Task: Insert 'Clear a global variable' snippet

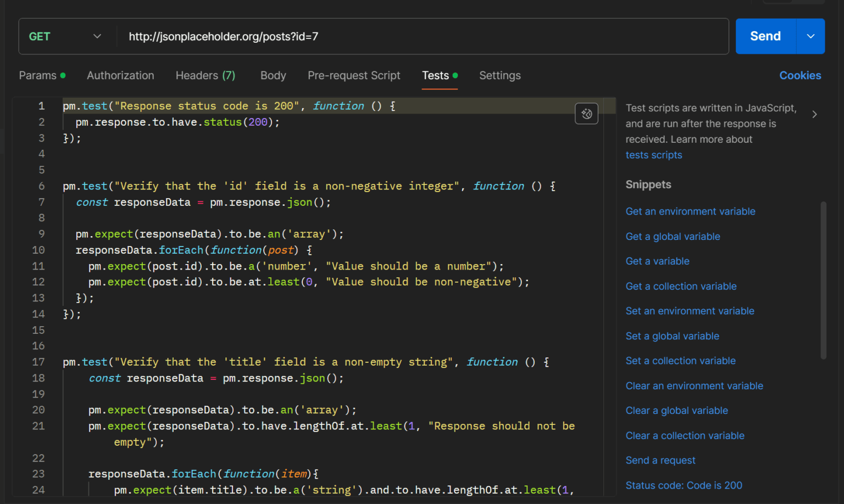Action: coord(676,411)
